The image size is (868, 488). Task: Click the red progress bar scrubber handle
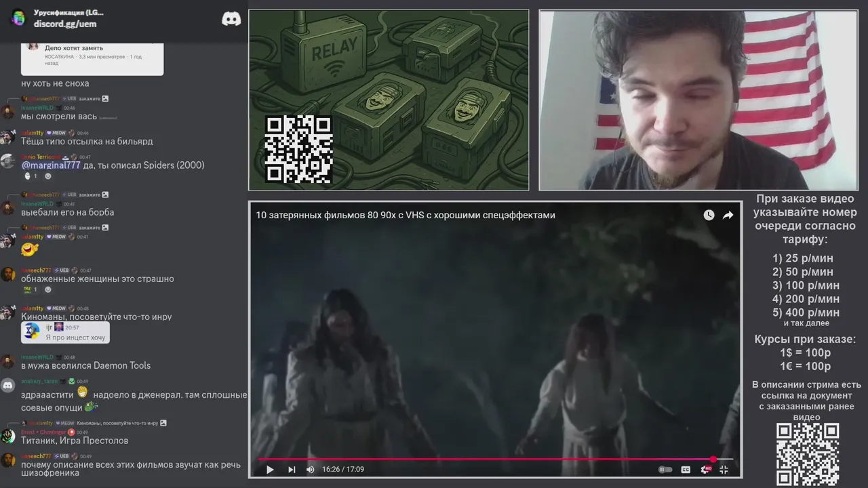point(713,459)
